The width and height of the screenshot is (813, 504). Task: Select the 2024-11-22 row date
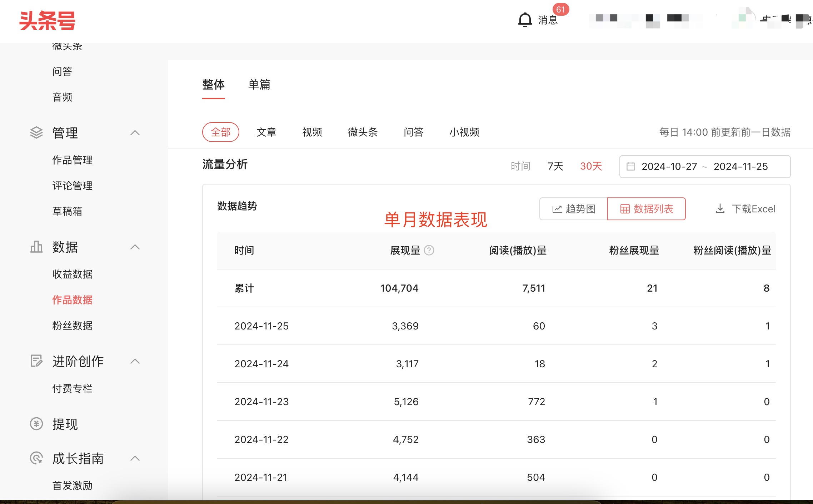pyautogui.click(x=261, y=439)
